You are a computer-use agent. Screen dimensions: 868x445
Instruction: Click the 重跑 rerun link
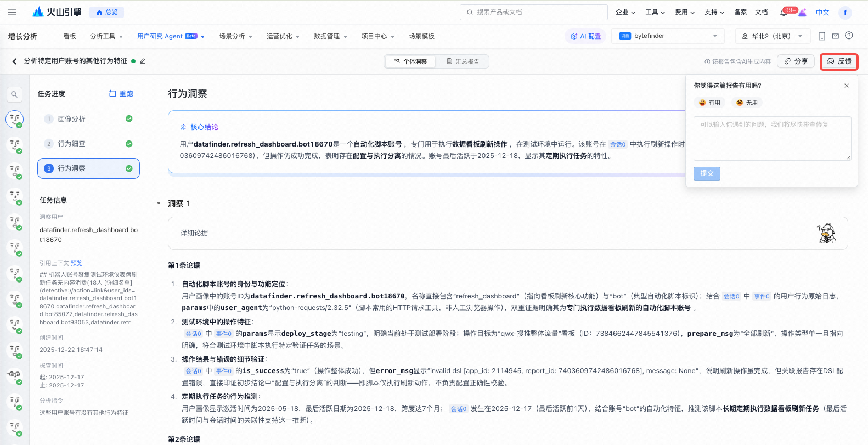121,94
